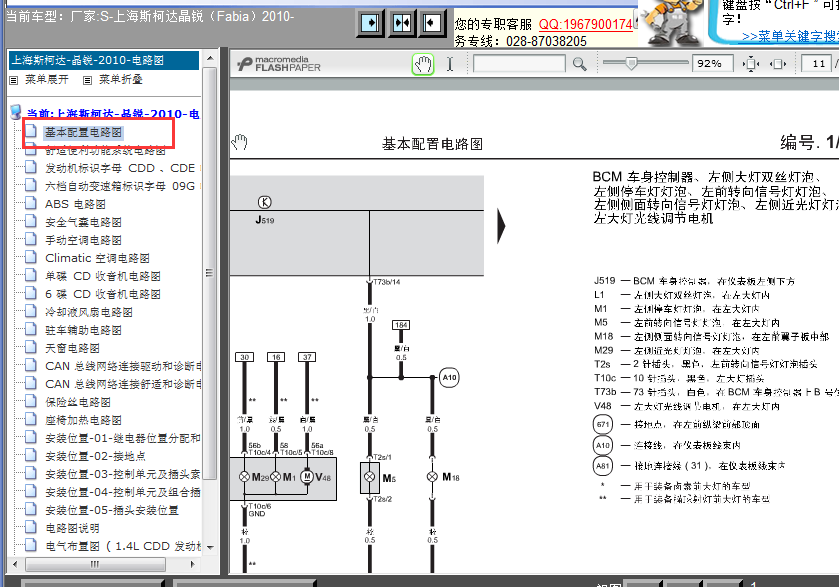Type in the FlashPaper search text box
Viewport: 839px width, 587px height.
[x=519, y=64]
